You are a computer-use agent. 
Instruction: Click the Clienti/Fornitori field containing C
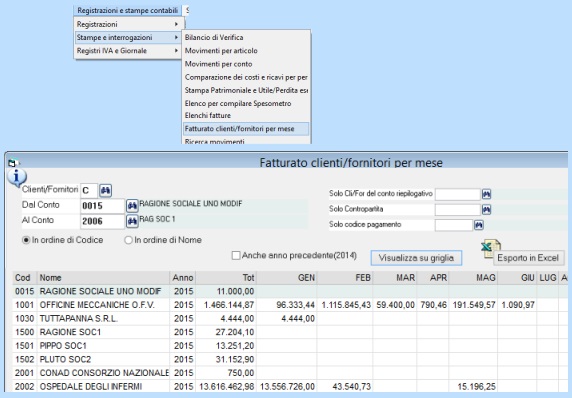[89, 190]
